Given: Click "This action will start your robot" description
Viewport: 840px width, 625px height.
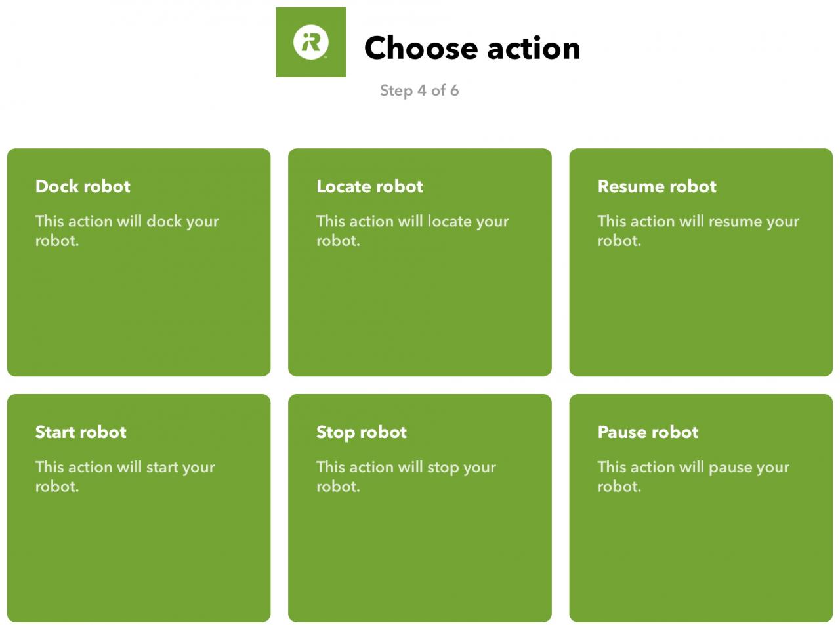Looking at the screenshot, I should (125, 477).
